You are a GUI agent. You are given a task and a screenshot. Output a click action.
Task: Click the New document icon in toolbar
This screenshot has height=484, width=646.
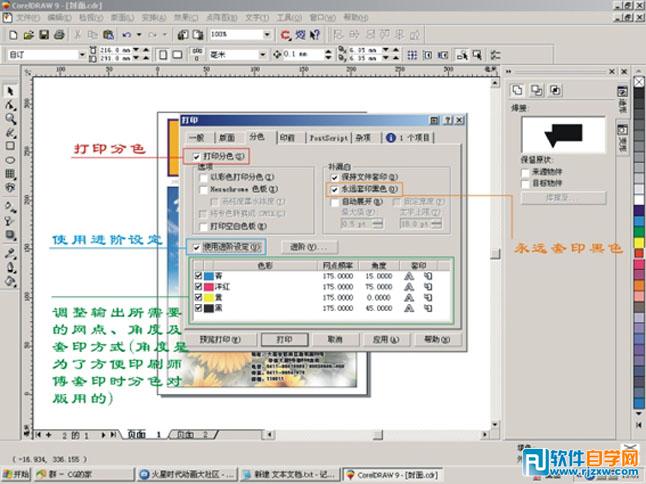pos(13,35)
